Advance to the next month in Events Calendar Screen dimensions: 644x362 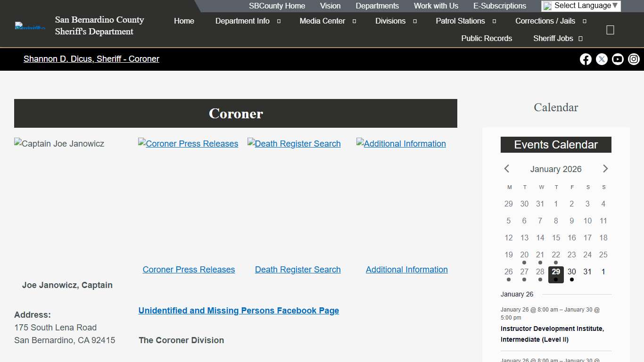coord(605,169)
